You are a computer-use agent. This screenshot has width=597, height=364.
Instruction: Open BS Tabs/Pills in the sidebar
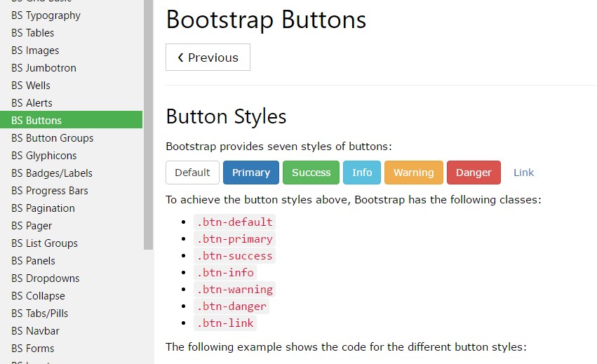click(71, 313)
